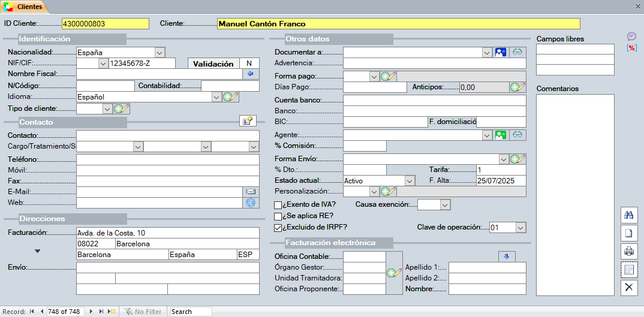The height and width of the screenshot is (317, 644).
Task: Enable the ¿Exento de IVA? checkbox
Action: pyautogui.click(x=278, y=205)
